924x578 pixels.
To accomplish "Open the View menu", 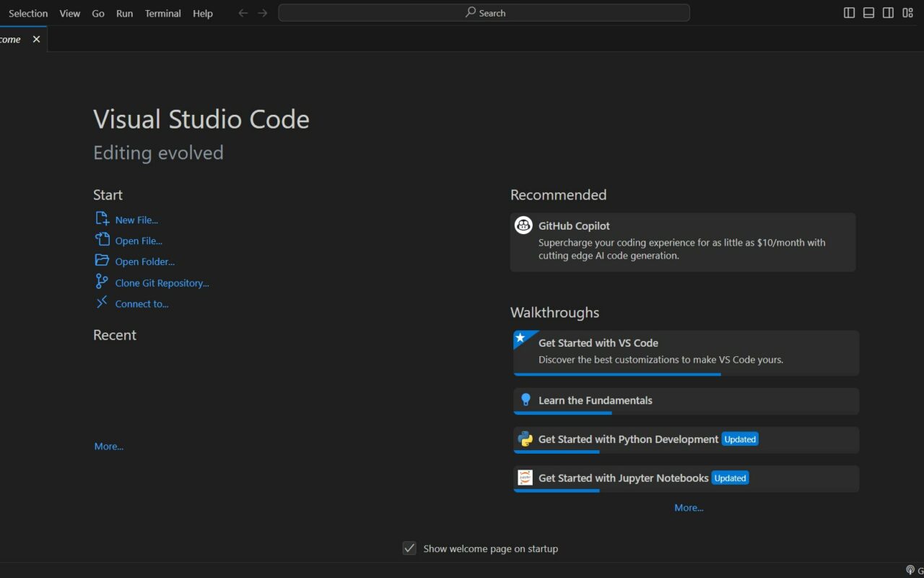I will (x=70, y=13).
